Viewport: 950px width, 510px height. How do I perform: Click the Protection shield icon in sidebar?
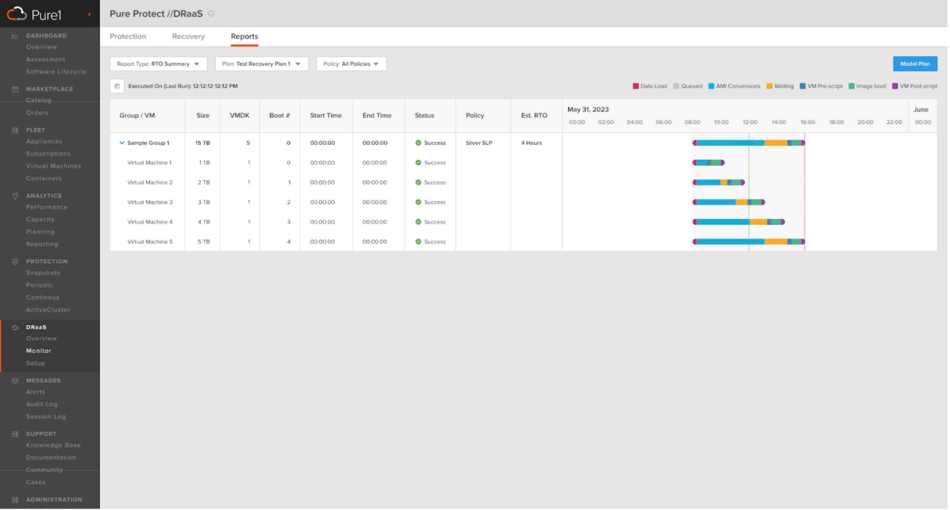pos(15,262)
